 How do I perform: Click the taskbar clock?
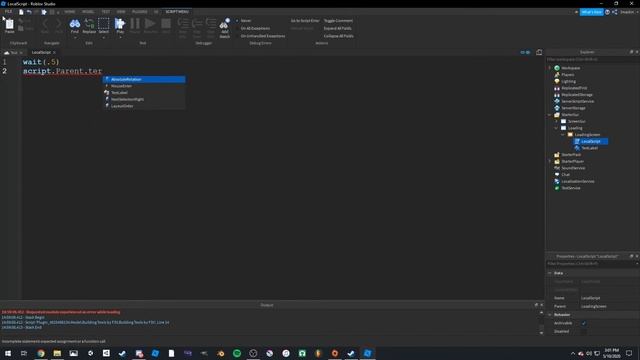pos(611,353)
